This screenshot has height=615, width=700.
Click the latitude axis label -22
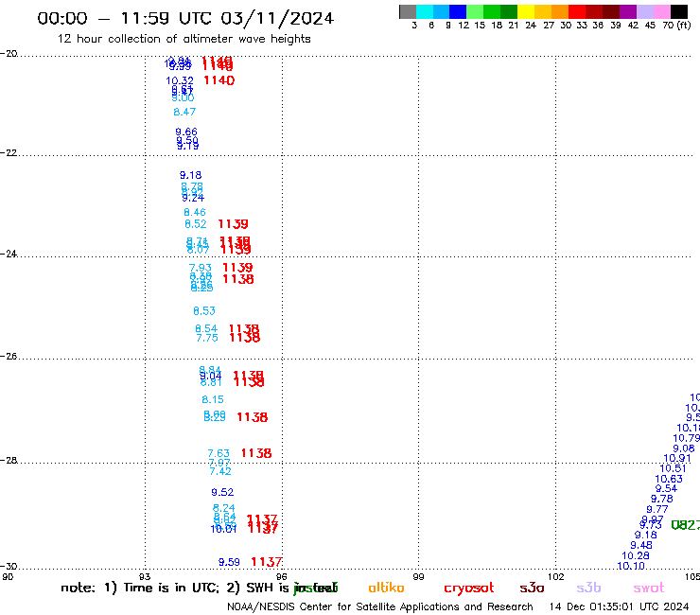9,152
